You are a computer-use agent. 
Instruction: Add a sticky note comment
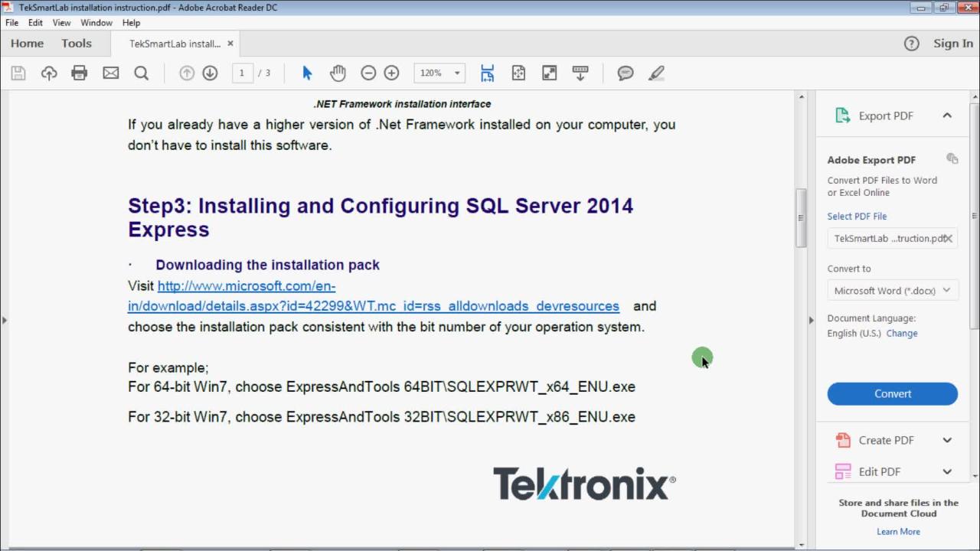(x=626, y=73)
